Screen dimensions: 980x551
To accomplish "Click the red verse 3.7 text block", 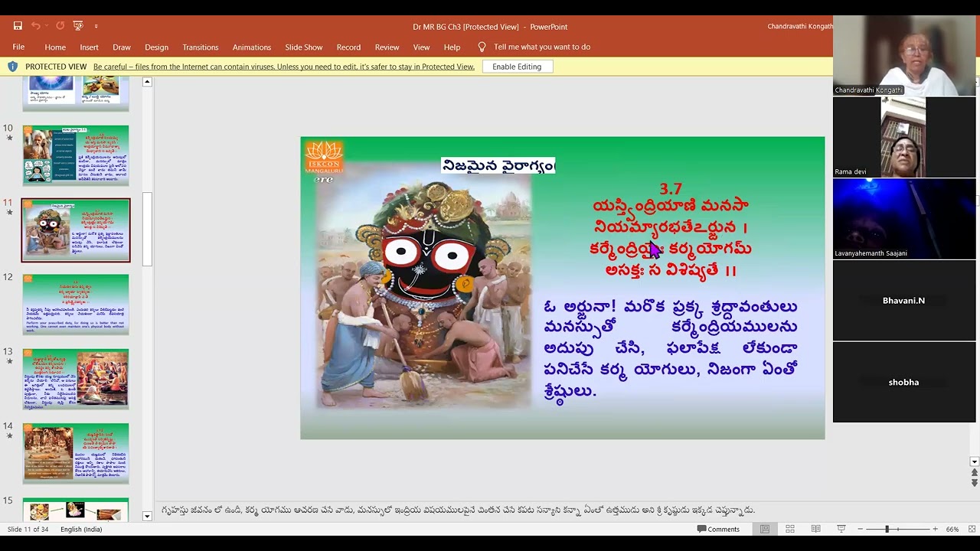I will pyautogui.click(x=671, y=229).
